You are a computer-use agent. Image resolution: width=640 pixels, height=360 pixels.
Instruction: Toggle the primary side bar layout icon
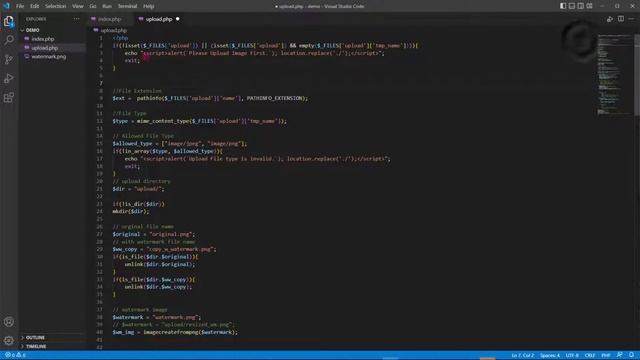coord(563,6)
